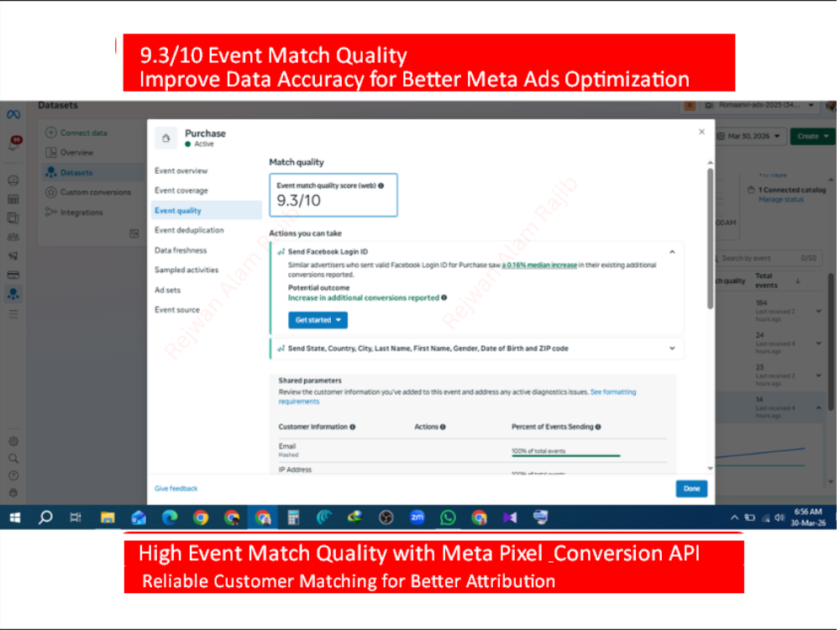Open File Explorer from taskbar
The width and height of the screenshot is (840, 630).
(108, 517)
